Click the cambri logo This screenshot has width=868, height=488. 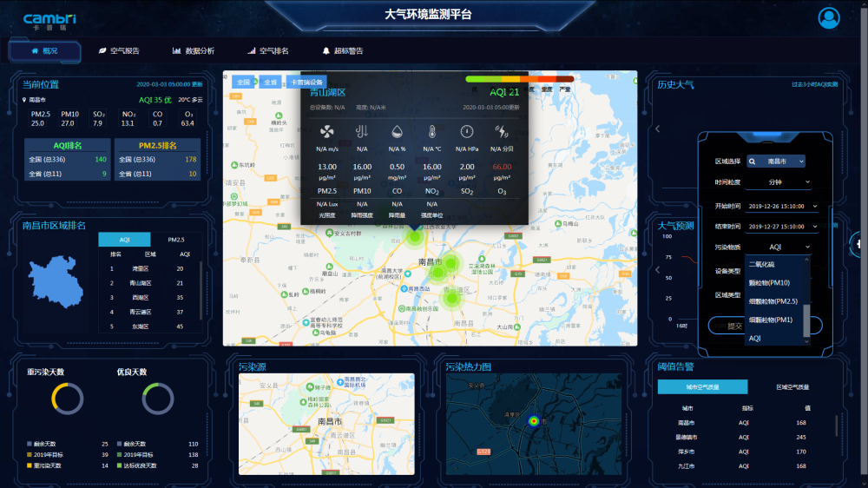pos(49,21)
